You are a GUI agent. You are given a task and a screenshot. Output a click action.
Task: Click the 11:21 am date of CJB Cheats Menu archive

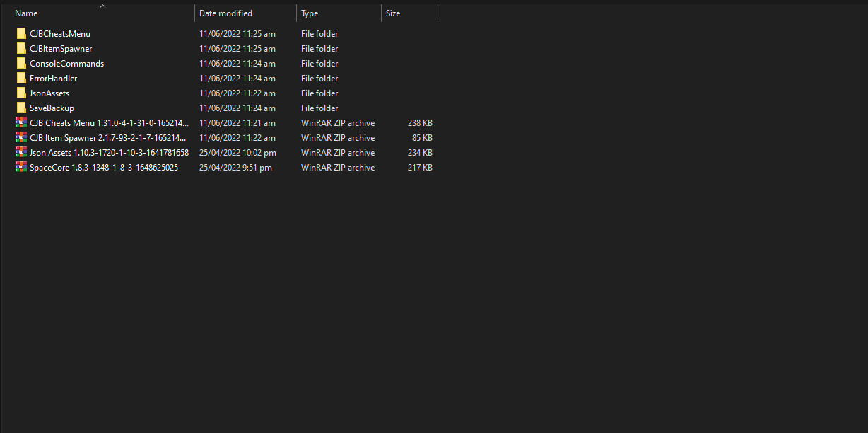click(237, 123)
